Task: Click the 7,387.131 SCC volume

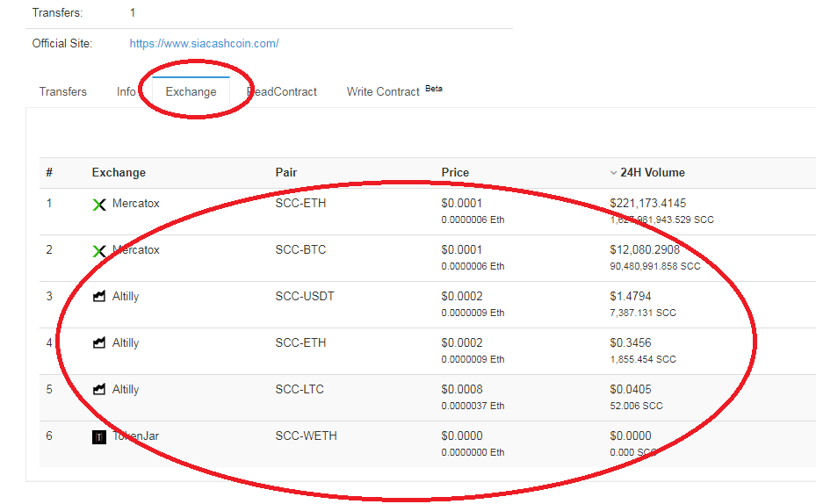Action: tap(643, 313)
